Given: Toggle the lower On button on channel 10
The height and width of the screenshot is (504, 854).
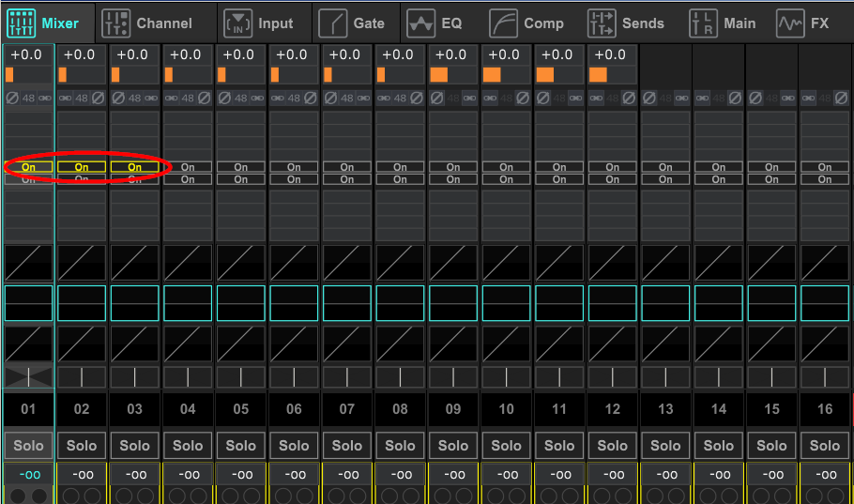Looking at the screenshot, I should [x=507, y=179].
